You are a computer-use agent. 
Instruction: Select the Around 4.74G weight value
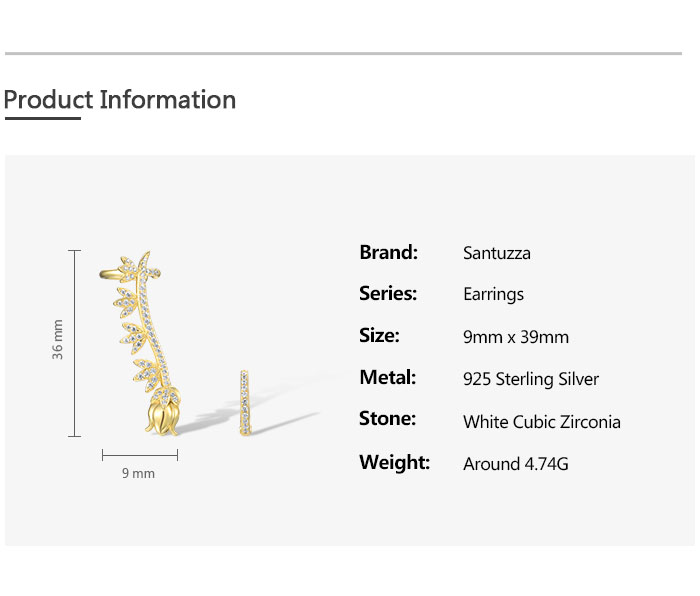(x=516, y=464)
